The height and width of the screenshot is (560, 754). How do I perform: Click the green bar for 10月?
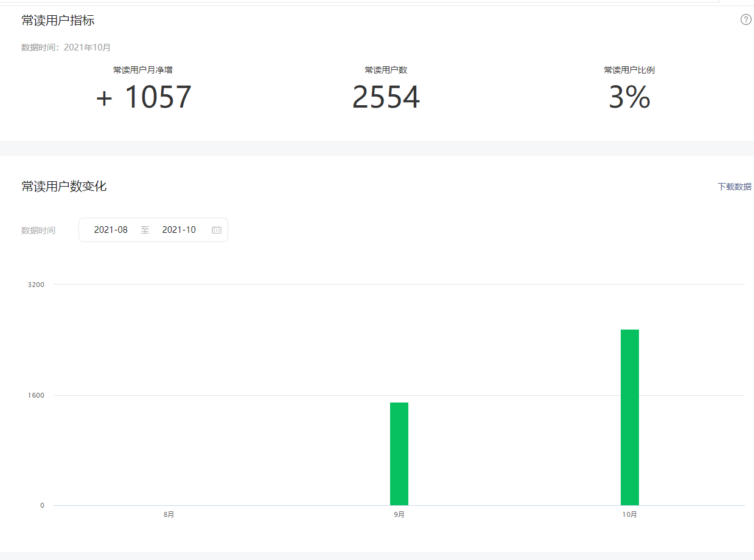click(629, 417)
